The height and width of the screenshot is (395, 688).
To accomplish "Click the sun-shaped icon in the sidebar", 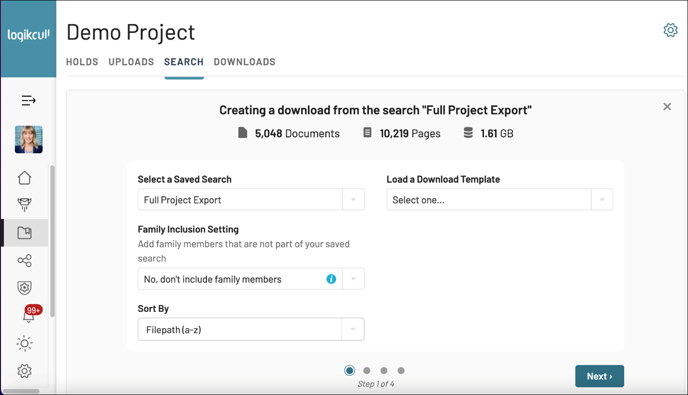I will click(25, 343).
